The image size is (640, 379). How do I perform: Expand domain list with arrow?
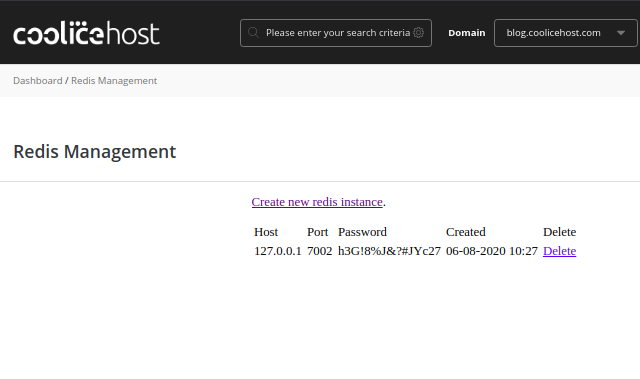click(621, 33)
